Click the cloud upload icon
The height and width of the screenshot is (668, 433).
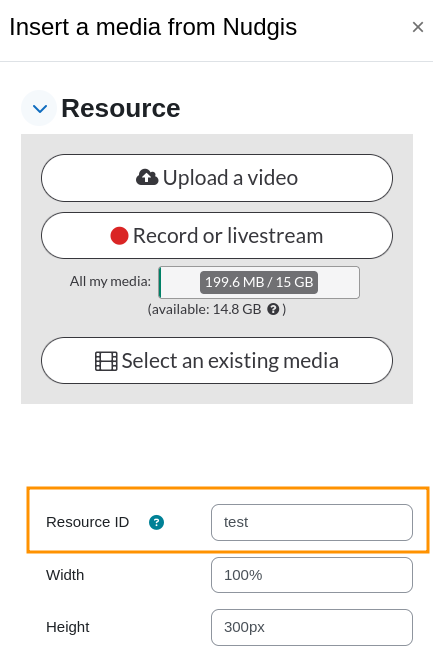coord(147,177)
